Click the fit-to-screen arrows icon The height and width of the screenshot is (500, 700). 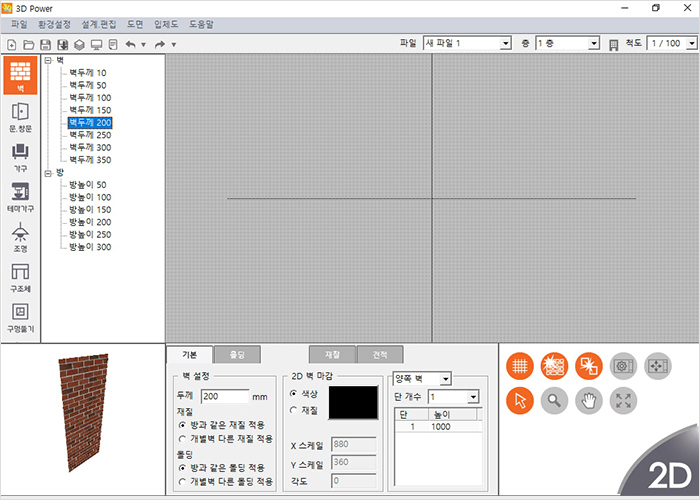tap(622, 401)
